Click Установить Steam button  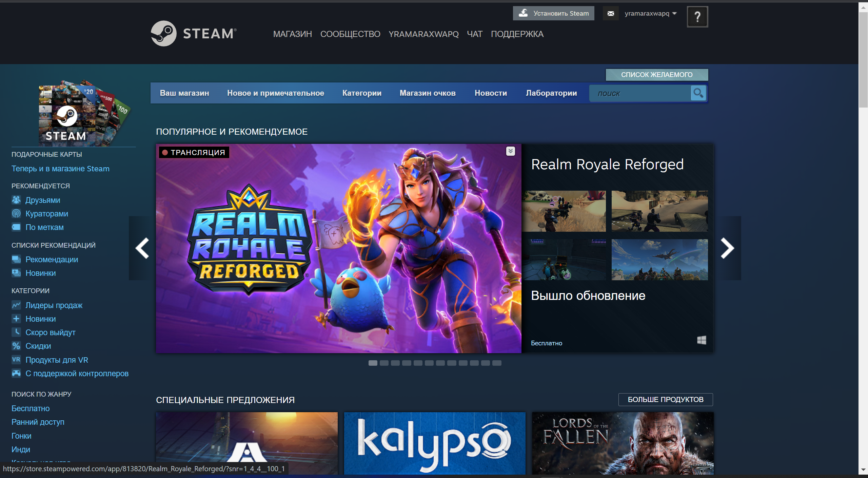click(x=553, y=13)
